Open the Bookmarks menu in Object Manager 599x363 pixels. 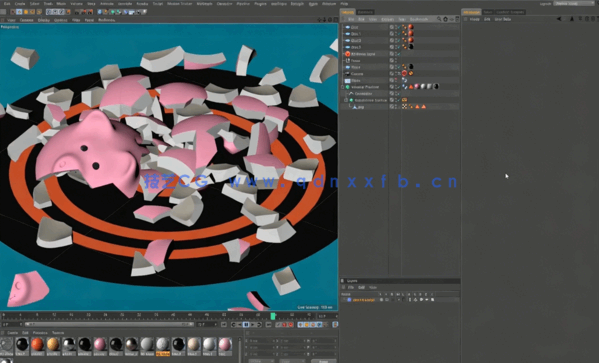click(419, 19)
